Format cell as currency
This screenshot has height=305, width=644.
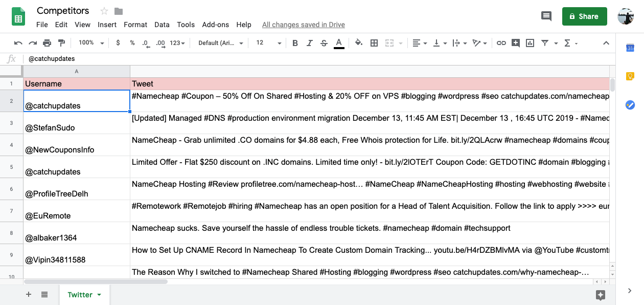(118, 43)
